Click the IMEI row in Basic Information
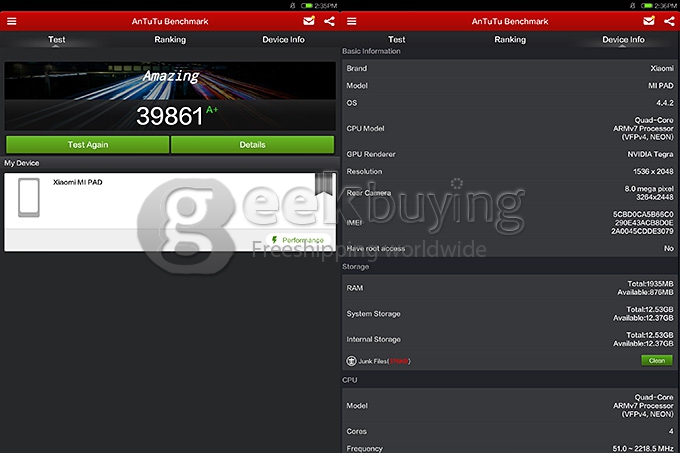 (508, 220)
